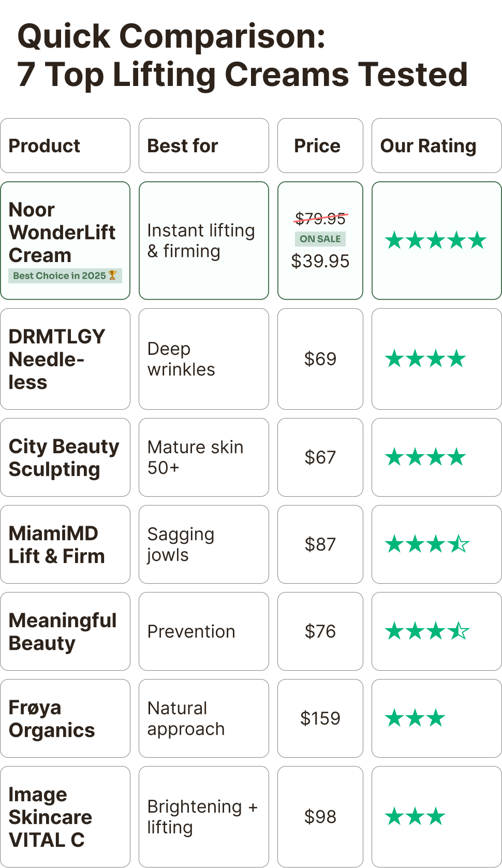Click Image Skincare's three-star rating
Viewport: 502px width, 868px height.
pyautogui.click(x=415, y=817)
